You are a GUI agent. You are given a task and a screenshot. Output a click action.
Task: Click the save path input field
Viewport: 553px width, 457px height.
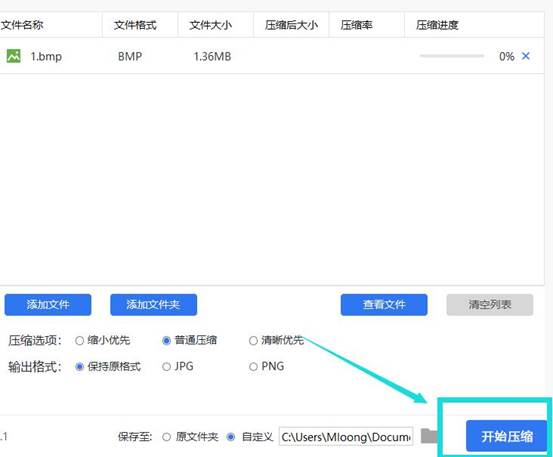pos(346,437)
